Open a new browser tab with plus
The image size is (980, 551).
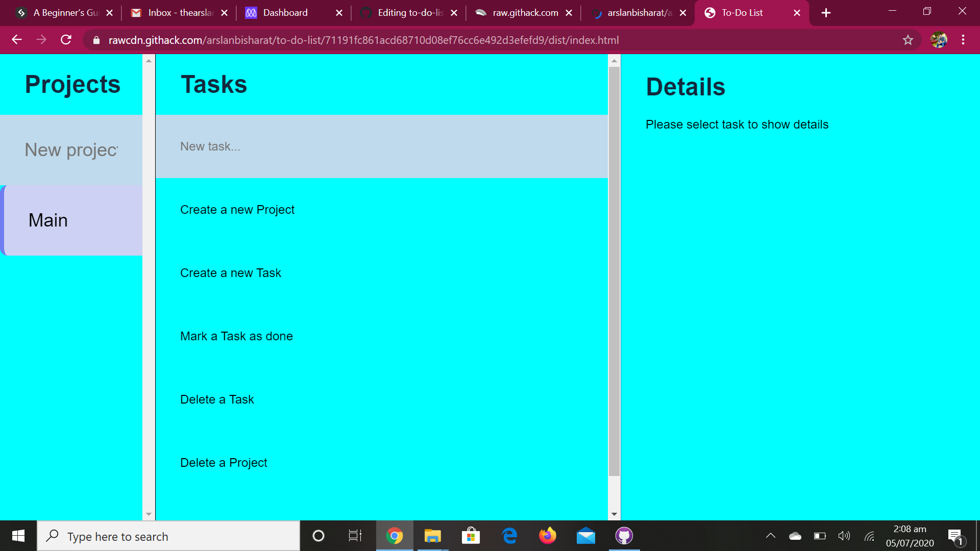point(826,13)
